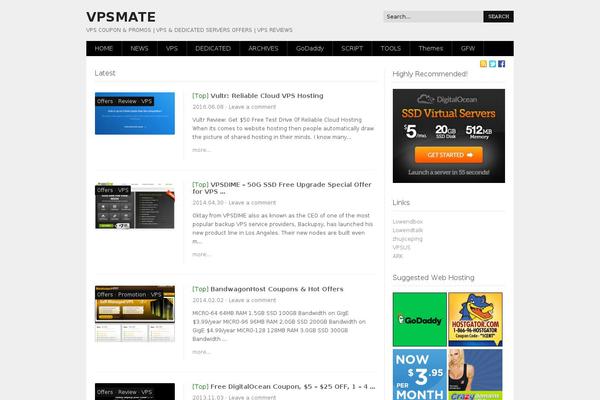Click the BandwagonHost post thumbnail
Viewport: 600px width, 400px height.
[135, 314]
